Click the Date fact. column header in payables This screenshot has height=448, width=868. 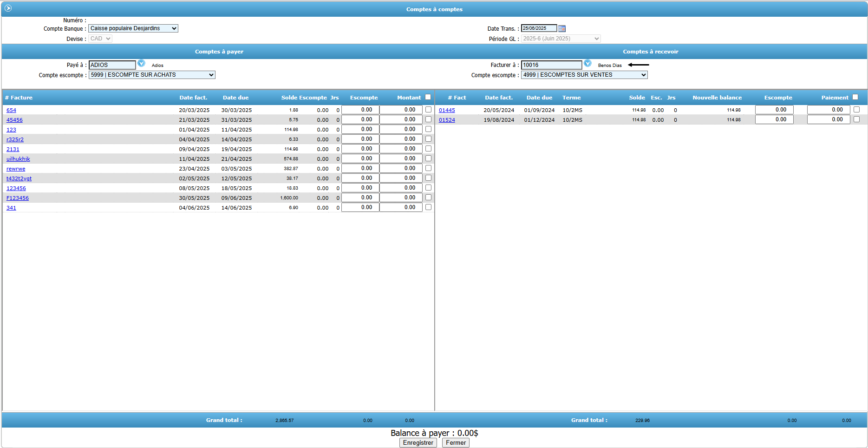coord(193,98)
